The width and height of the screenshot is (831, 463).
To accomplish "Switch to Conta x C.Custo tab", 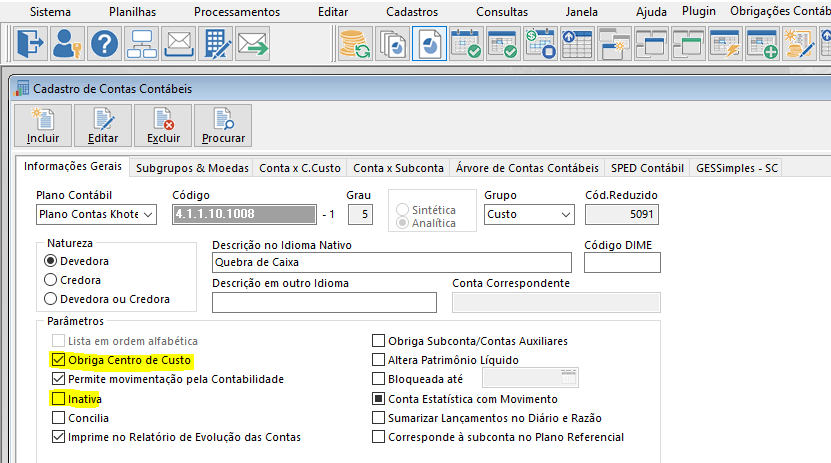I will [x=300, y=168].
